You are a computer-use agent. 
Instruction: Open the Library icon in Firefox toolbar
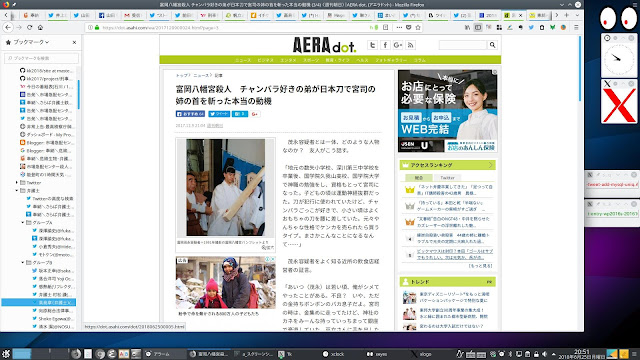click(467, 27)
